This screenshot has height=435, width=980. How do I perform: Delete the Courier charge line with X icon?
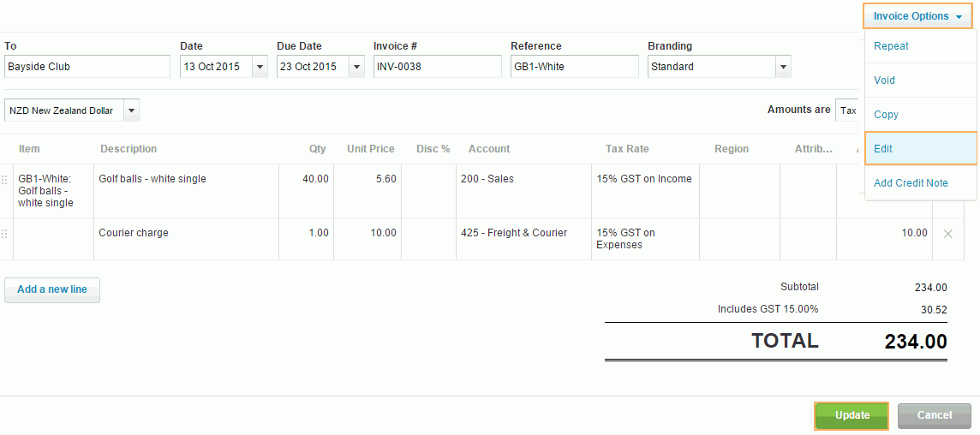click(947, 234)
